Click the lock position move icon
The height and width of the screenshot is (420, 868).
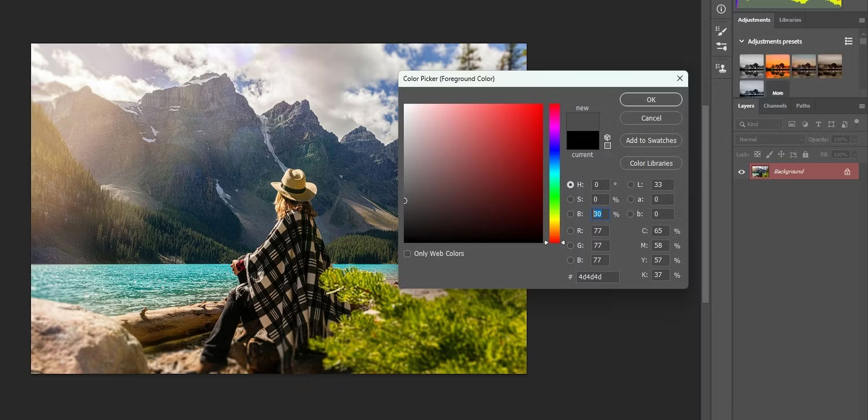[x=781, y=154]
